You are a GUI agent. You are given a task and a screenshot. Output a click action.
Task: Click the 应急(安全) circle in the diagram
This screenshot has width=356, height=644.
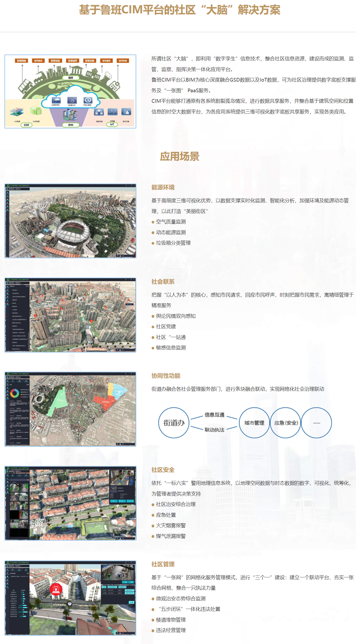pos(286,423)
